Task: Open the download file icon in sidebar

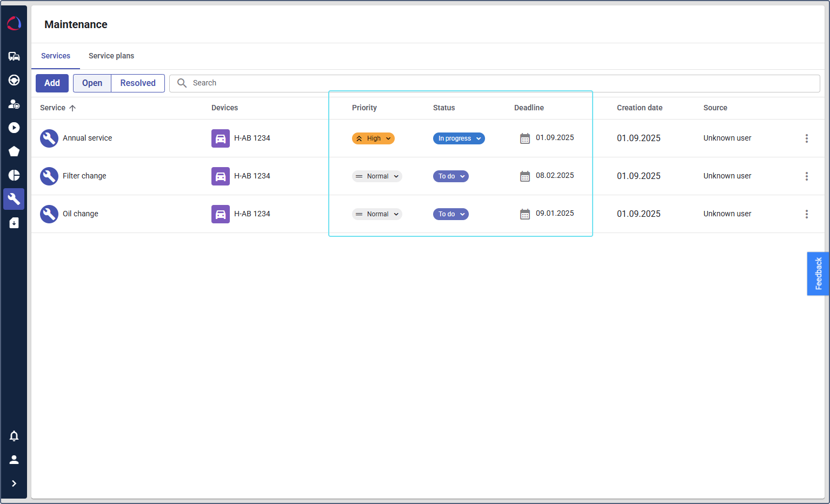Action: tap(14, 223)
